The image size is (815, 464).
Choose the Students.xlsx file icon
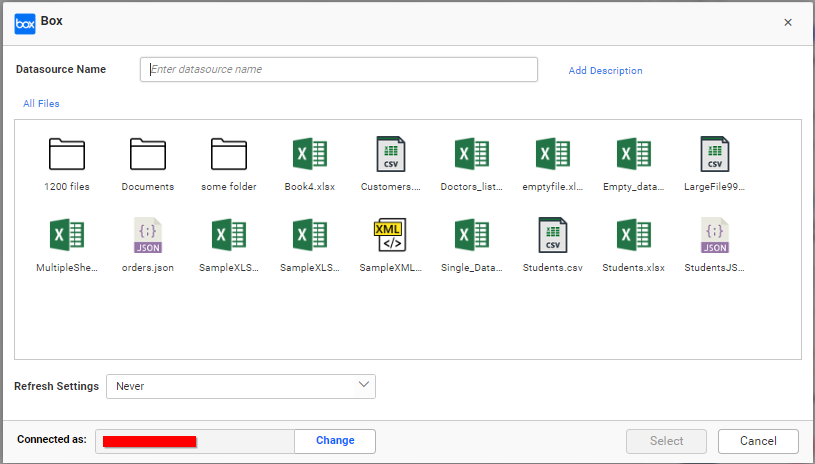click(634, 236)
